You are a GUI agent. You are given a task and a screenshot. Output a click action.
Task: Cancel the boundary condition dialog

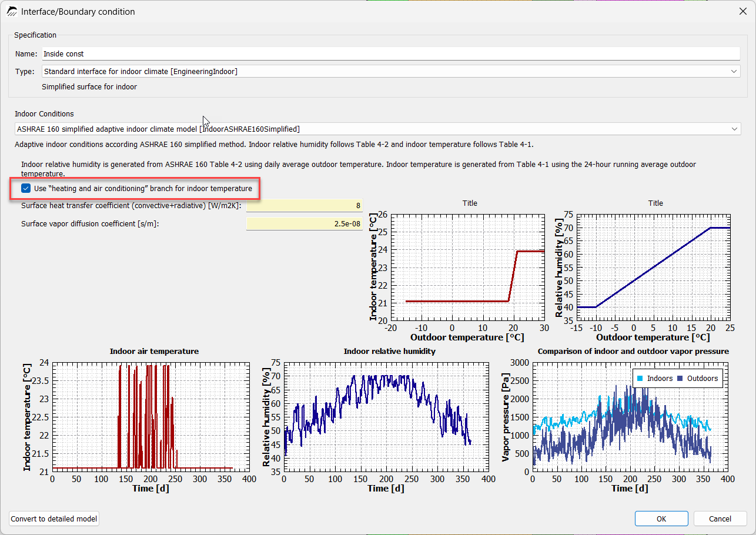(x=720, y=519)
